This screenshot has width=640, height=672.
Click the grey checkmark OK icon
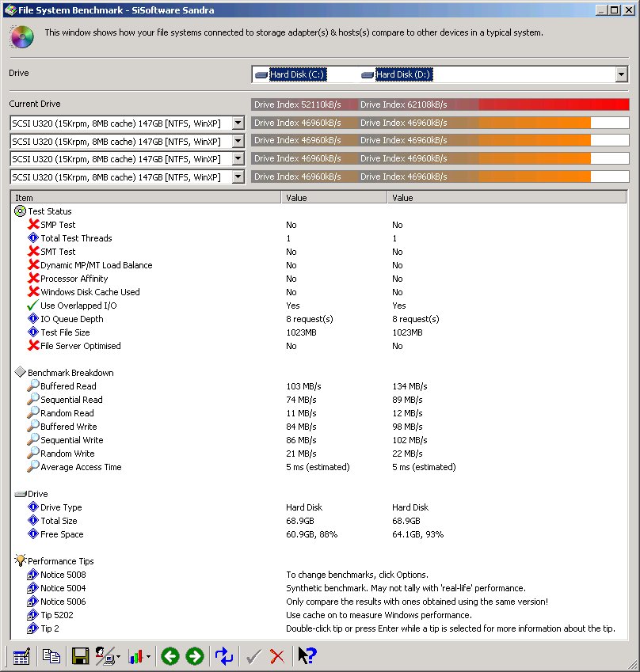[x=253, y=656]
